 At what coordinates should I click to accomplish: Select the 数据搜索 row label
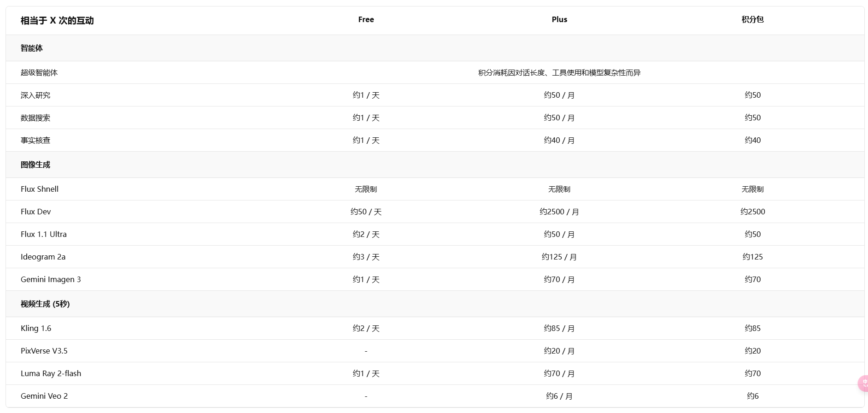tap(35, 118)
